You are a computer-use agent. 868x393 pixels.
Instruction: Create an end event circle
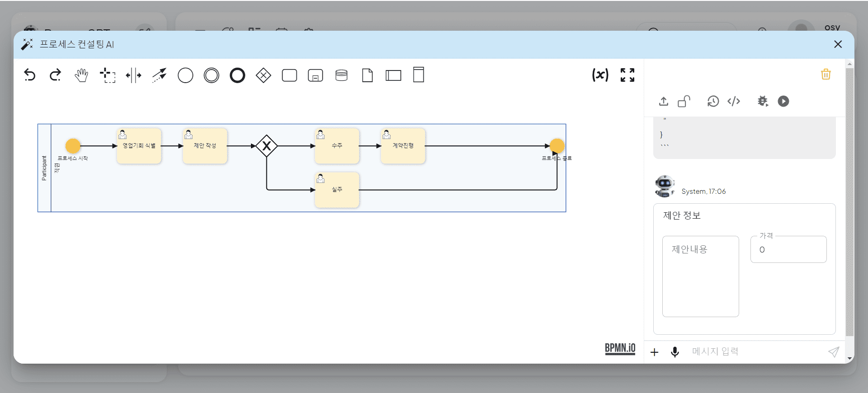point(237,75)
